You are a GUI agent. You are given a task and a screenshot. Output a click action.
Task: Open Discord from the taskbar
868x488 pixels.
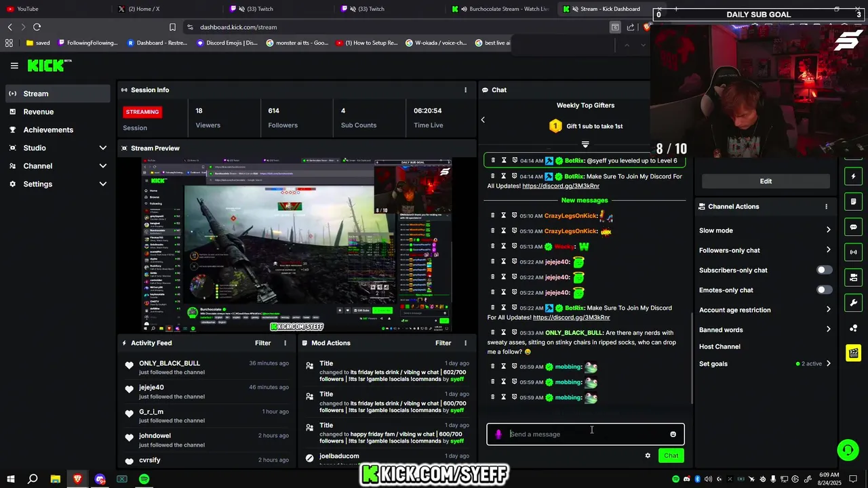pos(100,479)
